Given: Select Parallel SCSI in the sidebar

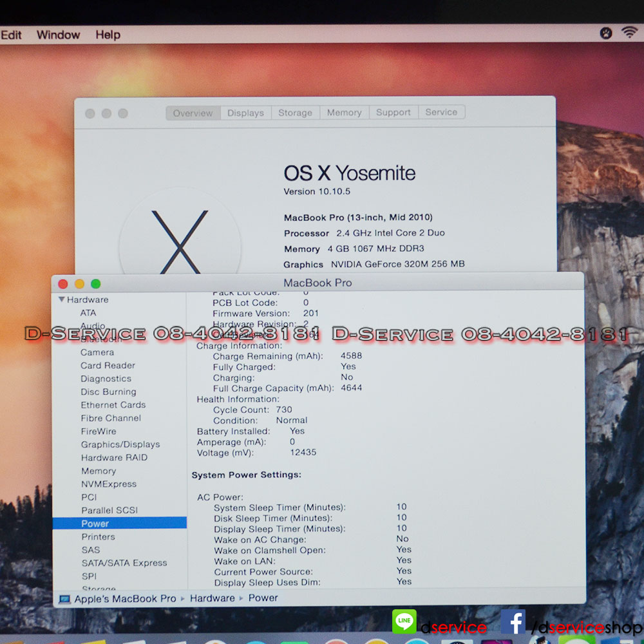Looking at the screenshot, I should point(109,511).
